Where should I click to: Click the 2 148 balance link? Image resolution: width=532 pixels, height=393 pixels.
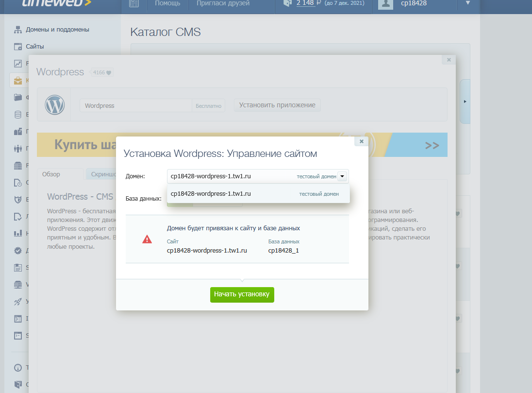pyautogui.click(x=305, y=3)
